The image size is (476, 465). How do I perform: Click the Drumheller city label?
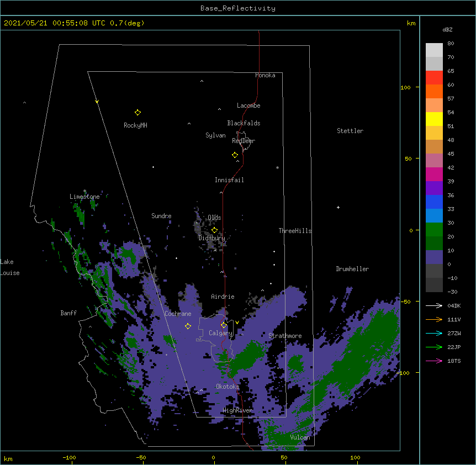pyautogui.click(x=352, y=269)
